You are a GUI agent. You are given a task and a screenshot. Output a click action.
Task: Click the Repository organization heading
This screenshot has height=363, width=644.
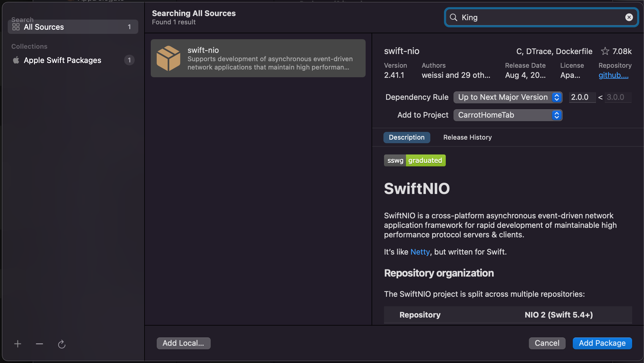point(439,273)
